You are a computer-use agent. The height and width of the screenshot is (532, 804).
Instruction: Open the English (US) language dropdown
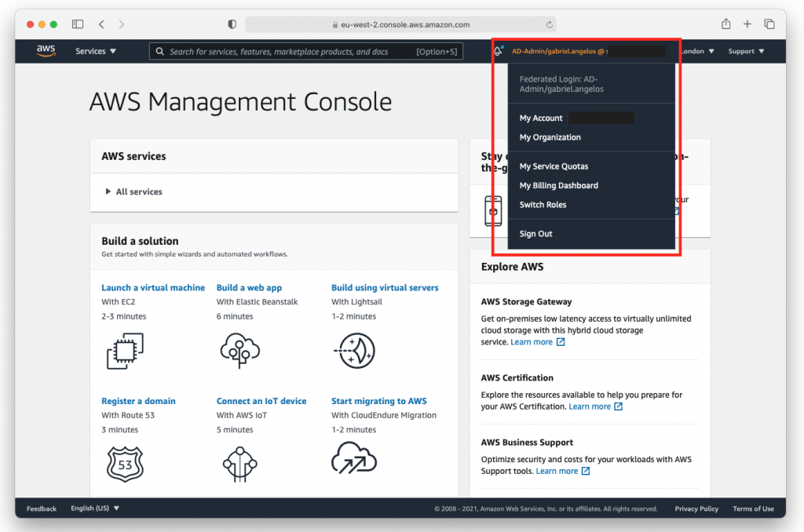95,508
